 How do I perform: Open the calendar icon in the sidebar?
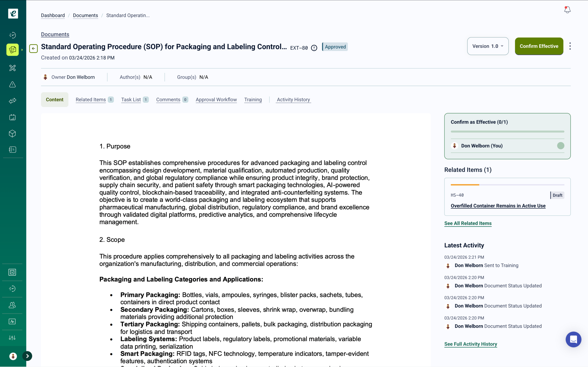pyautogui.click(x=12, y=117)
